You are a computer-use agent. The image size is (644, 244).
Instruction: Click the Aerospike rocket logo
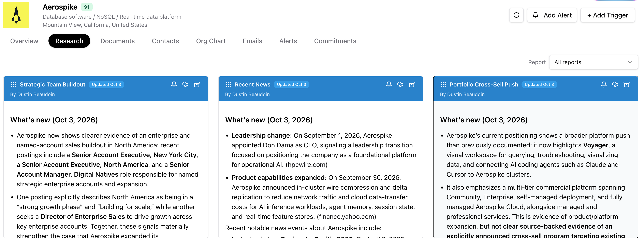pyautogui.click(x=16, y=15)
